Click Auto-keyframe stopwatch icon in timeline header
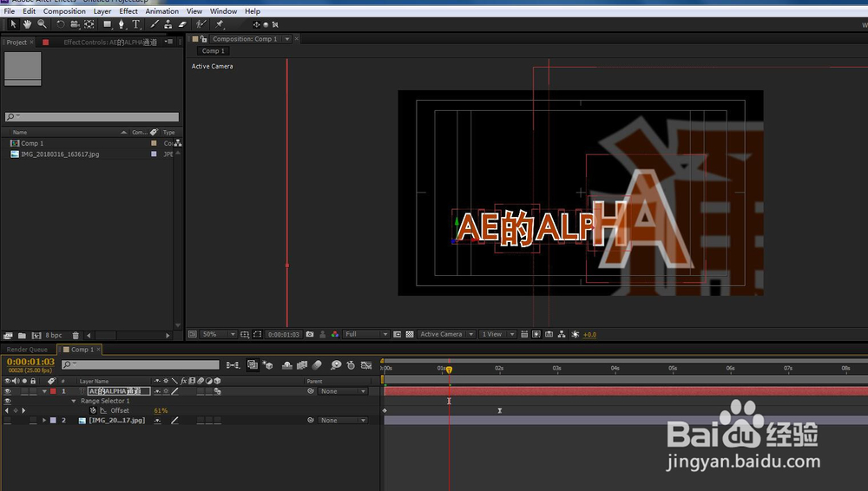Image resolution: width=868 pixels, height=491 pixels. (351, 365)
